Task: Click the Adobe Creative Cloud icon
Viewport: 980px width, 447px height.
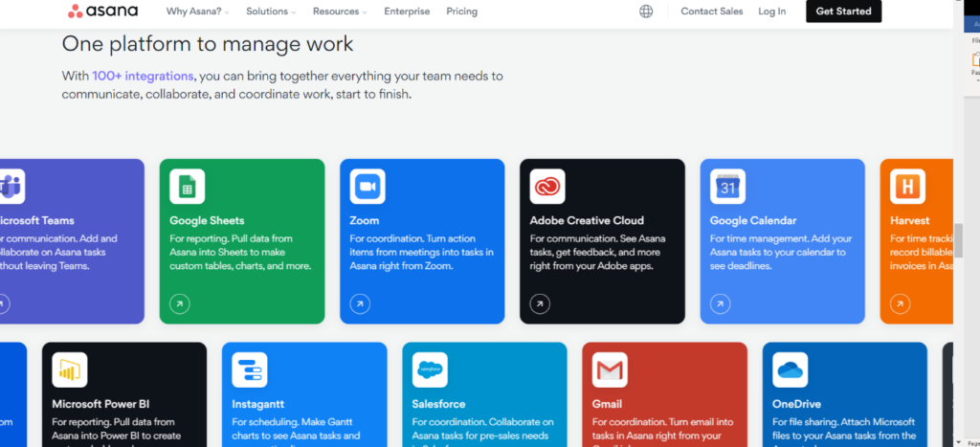Action: (x=547, y=187)
